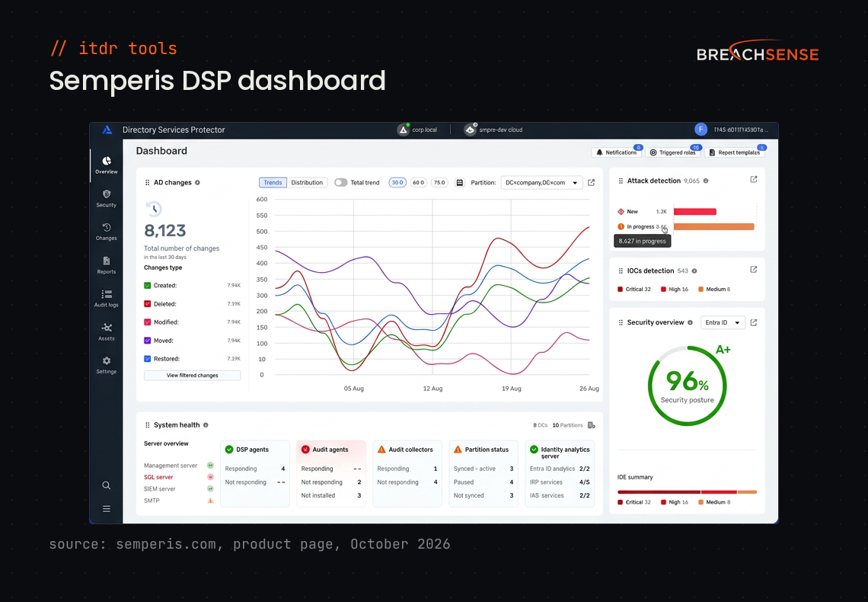Click the 8,123 total changes value
The image size is (868, 602).
click(165, 230)
